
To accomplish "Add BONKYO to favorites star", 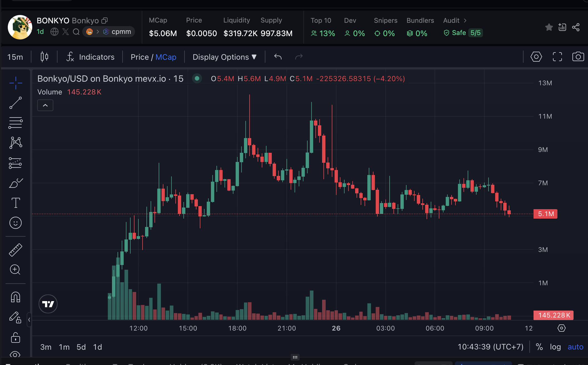I will pyautogui.click(x=549, y=27).
